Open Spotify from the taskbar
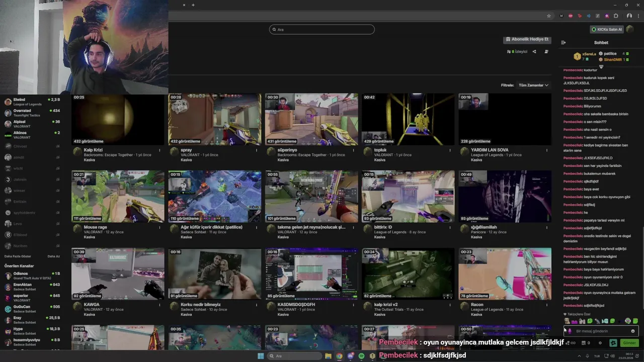This screenshot has width=644, height=362. click(361, 356)
